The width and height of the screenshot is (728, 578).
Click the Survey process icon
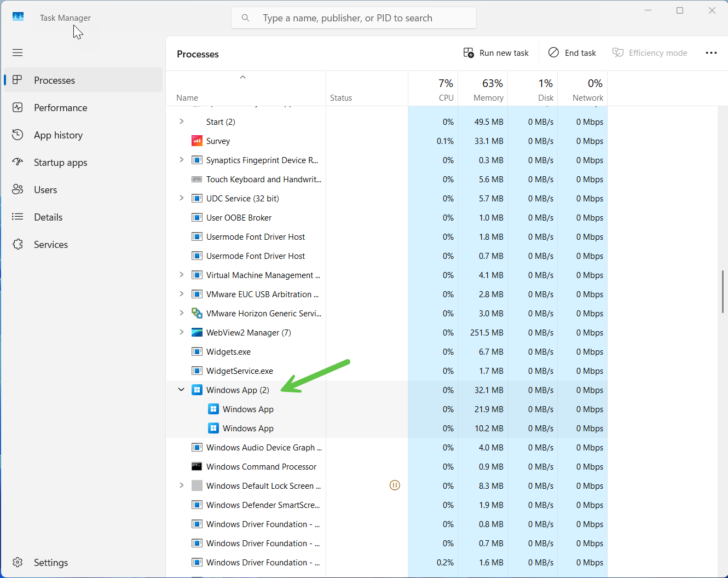(197, 141)
